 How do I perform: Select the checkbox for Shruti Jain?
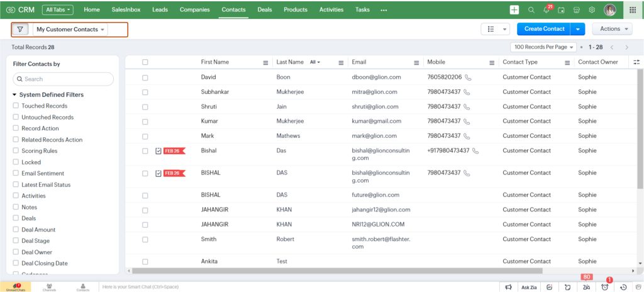click(145, 107)
